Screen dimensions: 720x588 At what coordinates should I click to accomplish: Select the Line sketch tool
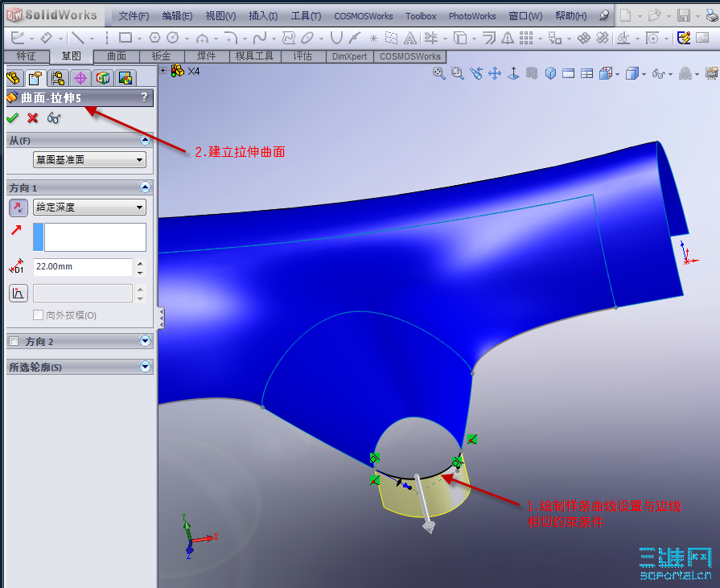pyautogui.click(x=78, y=38)
